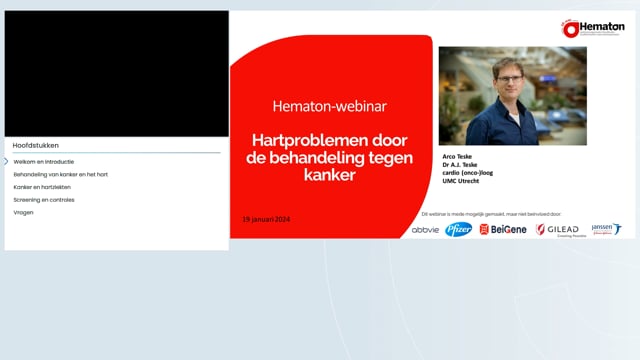This screenshot has height=360, width=640.
Task: Jump to 'Behandeling van kanker en het hart'
Action: point(60,174)
